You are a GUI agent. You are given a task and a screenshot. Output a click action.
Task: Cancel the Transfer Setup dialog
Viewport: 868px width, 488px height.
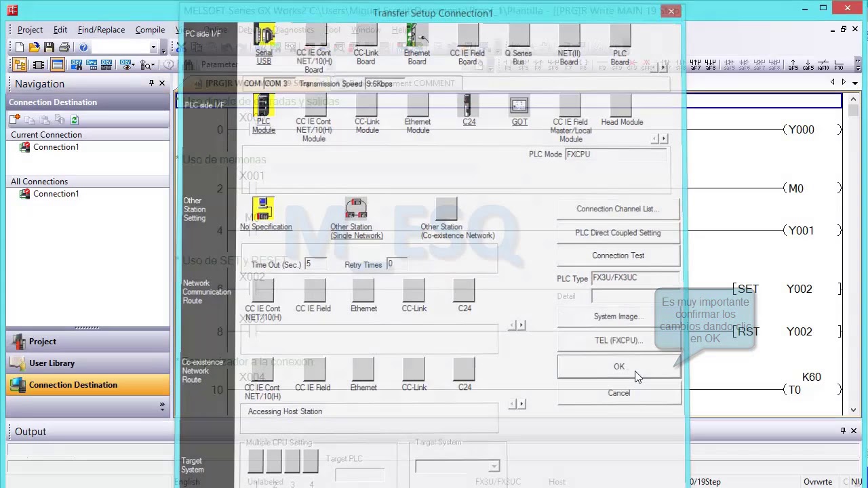tap(618, 393)
